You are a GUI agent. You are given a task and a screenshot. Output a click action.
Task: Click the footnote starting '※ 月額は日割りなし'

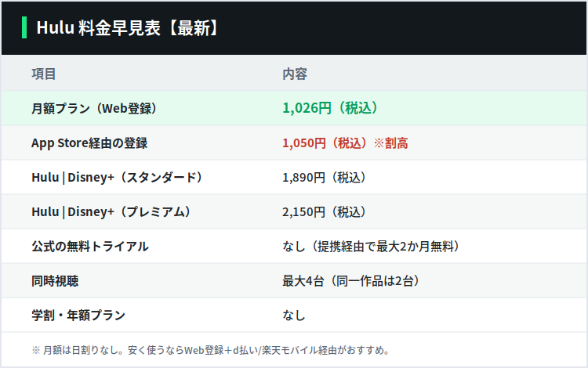click(211, 351)
